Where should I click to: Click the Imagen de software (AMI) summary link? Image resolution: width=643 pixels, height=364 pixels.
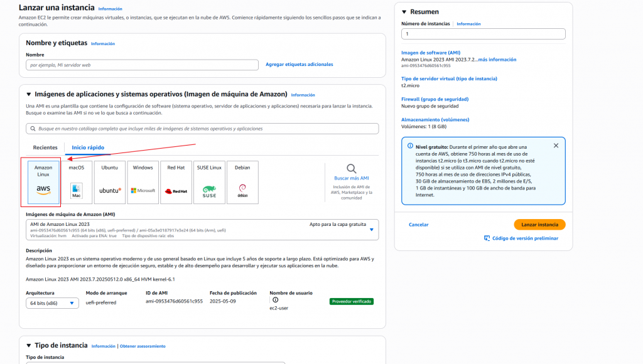coord(431,53)
